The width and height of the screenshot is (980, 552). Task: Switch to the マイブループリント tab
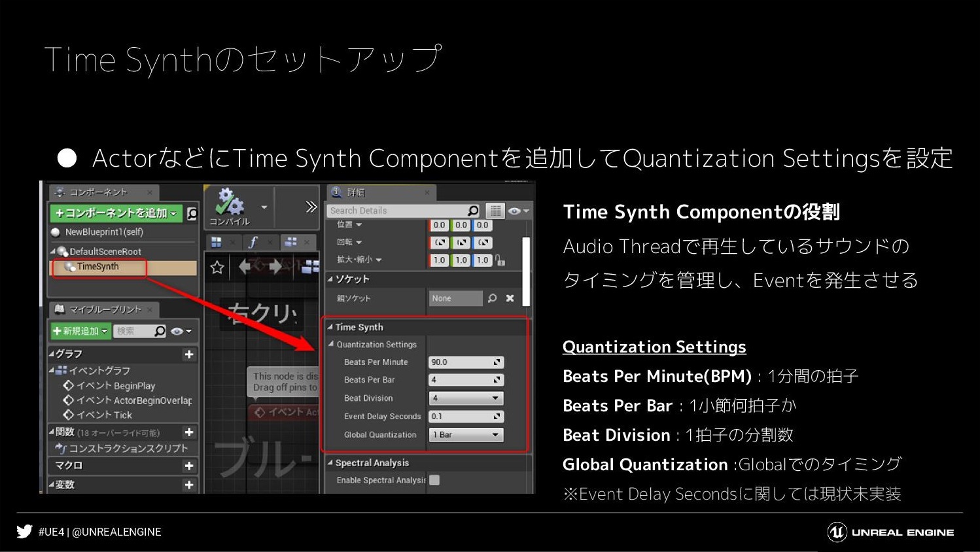click(105, 309)
